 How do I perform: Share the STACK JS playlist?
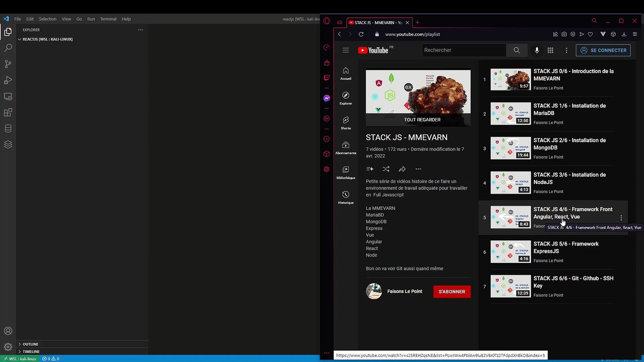tap(402, 169)
